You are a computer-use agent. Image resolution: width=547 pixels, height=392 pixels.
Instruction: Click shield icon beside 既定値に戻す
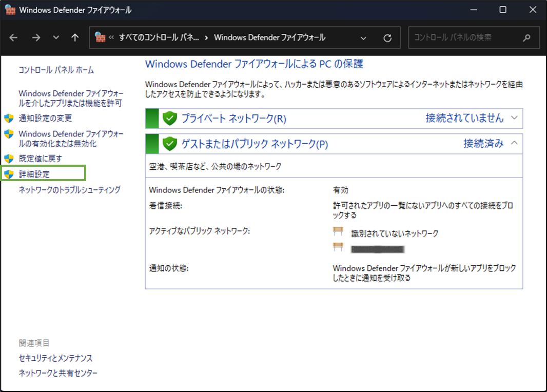coord(9,159)
